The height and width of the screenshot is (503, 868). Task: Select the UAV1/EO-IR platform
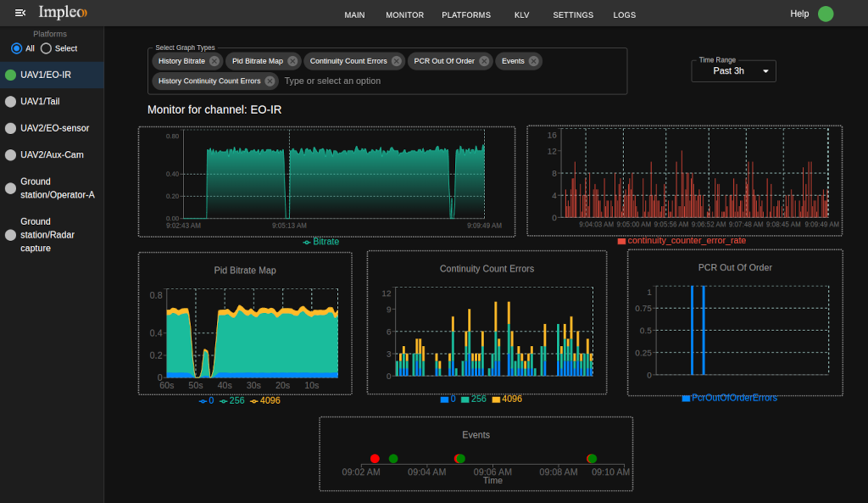point(52,75)
